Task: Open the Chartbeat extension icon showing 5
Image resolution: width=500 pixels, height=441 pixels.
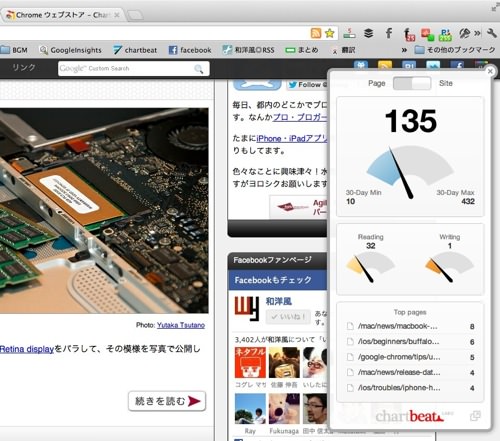Action: (349, 33)
